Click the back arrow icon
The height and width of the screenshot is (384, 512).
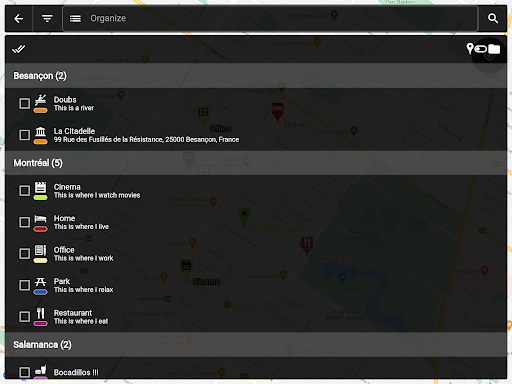pyautogui.click(x=19, y=18)
